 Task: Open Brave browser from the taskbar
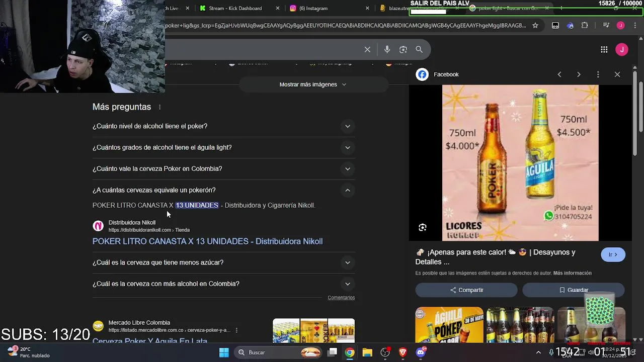(x=403, y=352)
